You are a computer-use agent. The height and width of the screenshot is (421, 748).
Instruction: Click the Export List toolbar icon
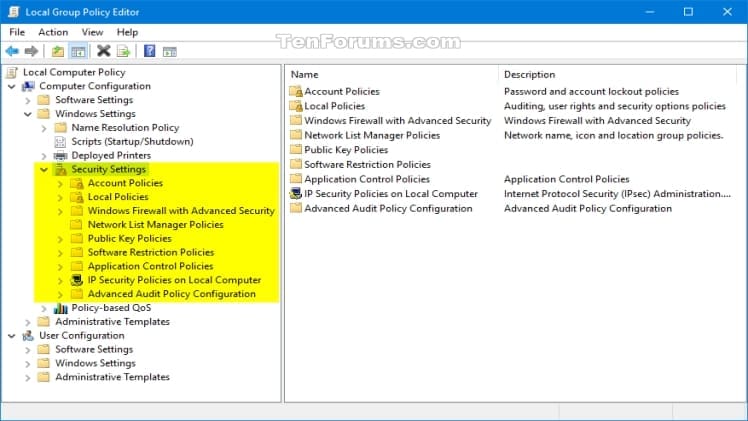click(123, 51)
